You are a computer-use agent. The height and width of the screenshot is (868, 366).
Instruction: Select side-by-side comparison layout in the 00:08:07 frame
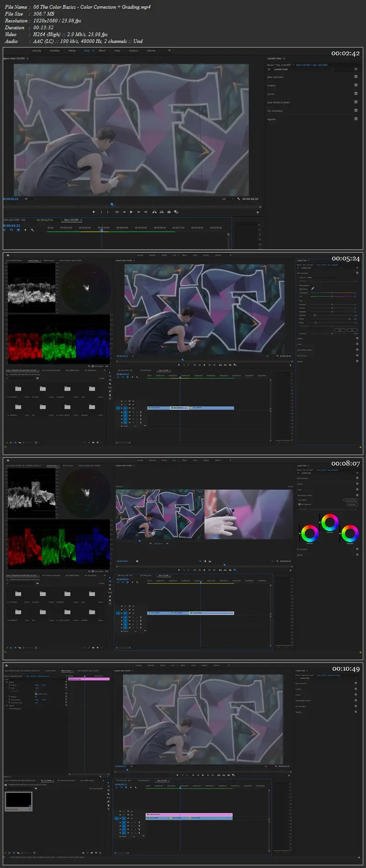pos(200,561)
